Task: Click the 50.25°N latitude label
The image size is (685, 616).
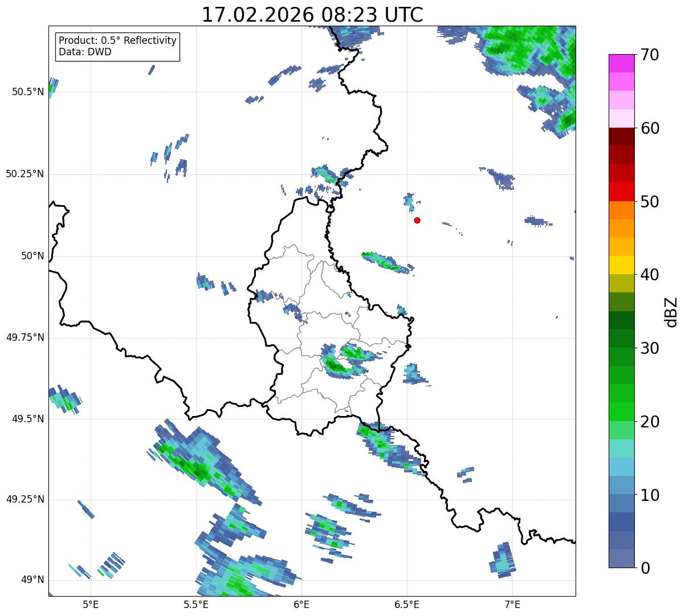Action: pos(25,174)
